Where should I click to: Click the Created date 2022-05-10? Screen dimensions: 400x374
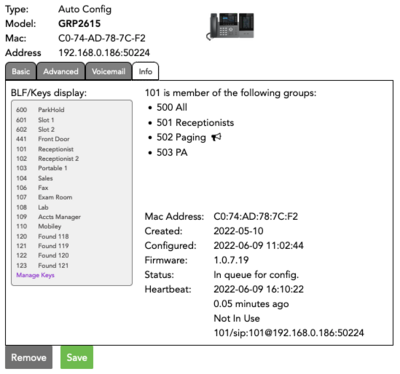tap(238, 231)
